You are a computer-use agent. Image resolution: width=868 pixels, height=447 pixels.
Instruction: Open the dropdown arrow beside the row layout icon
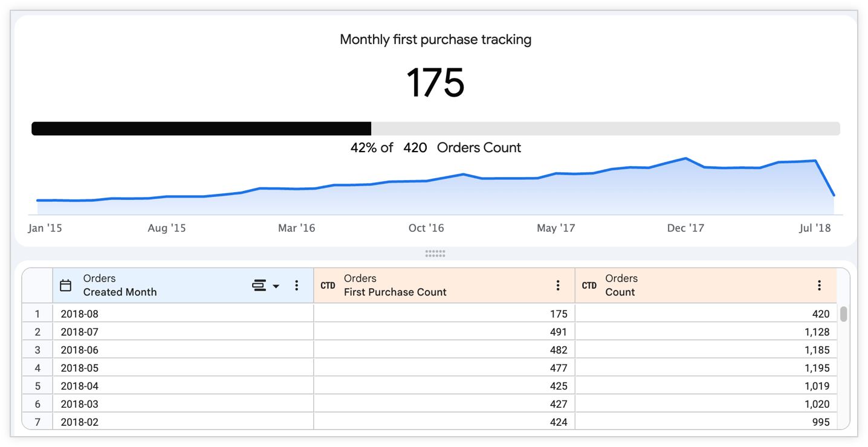pyautogui.click(x=276, y=286)
